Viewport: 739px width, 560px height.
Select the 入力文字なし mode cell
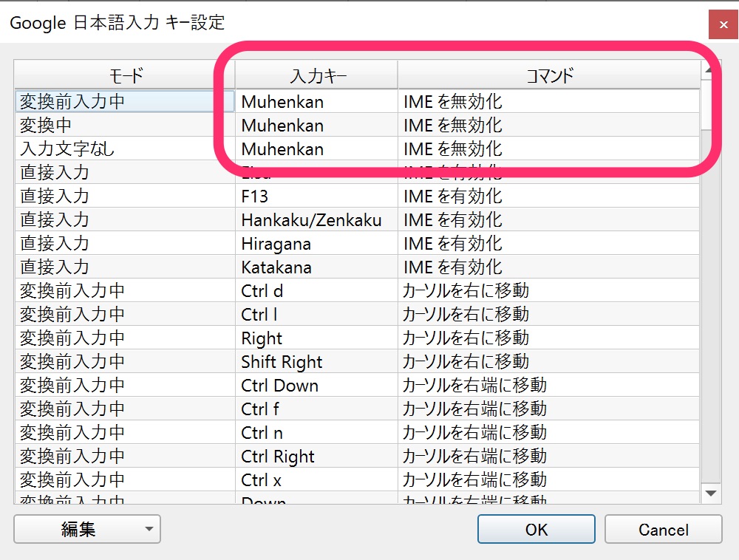[125, 148]
